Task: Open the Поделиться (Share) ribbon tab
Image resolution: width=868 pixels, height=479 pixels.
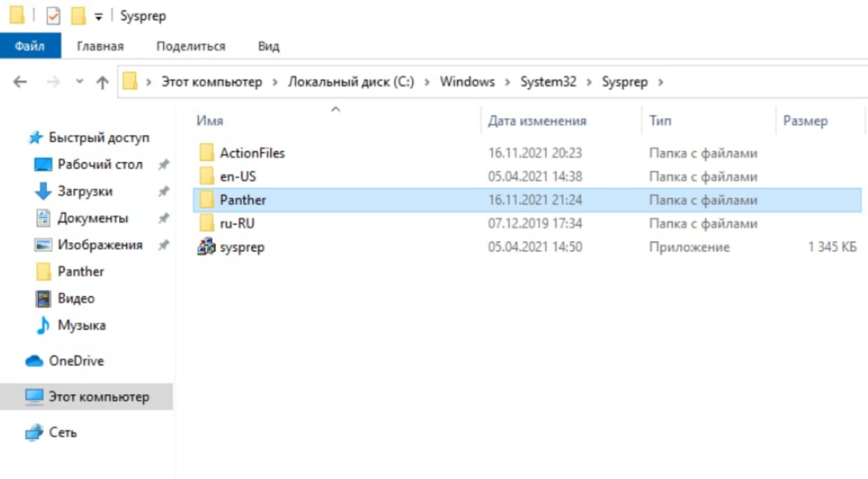Action: click(190, 47)
